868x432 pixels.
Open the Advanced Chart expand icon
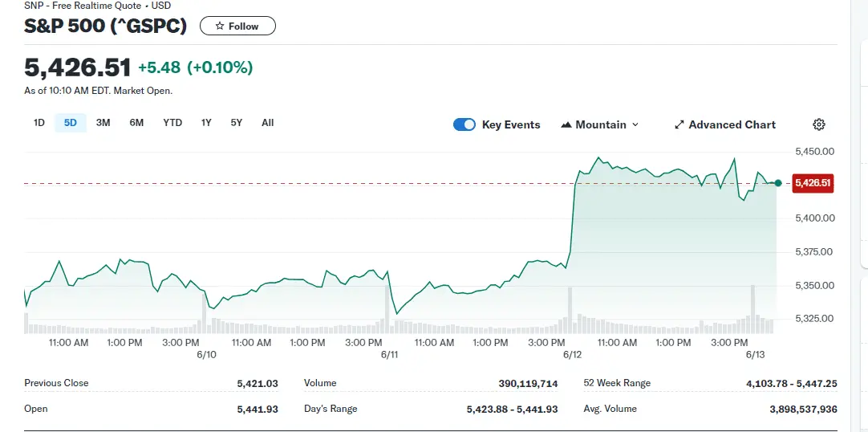click(679, 125)
